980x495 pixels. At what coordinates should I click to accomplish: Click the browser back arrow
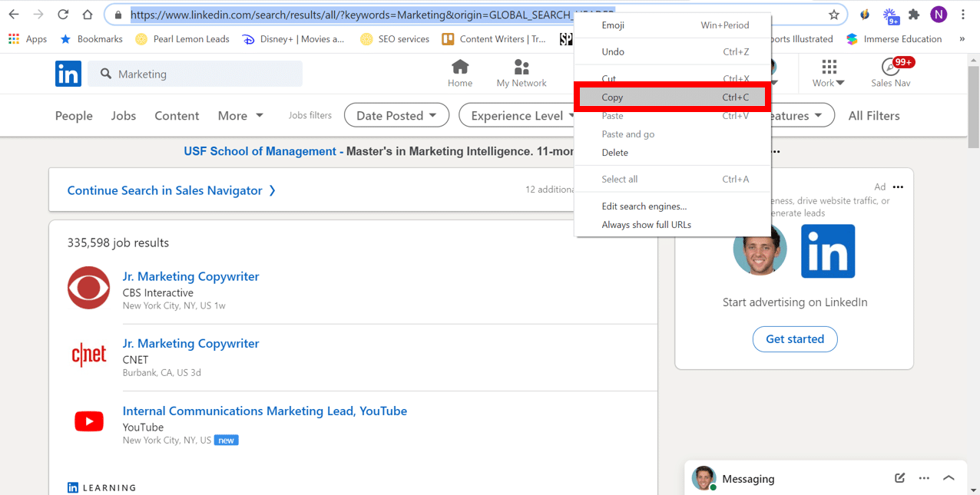tap(14, 15)
